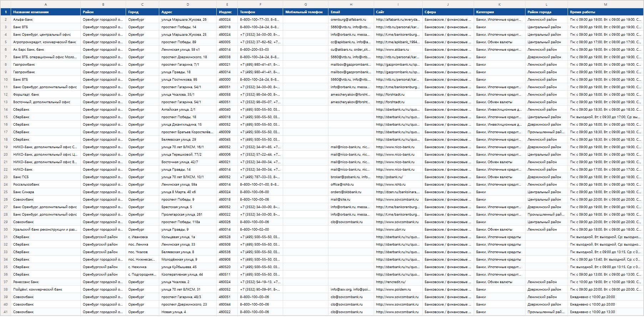Select the "Форштадт, банк" cell
This screenshot has height=322, width=644.
[46, 95]
